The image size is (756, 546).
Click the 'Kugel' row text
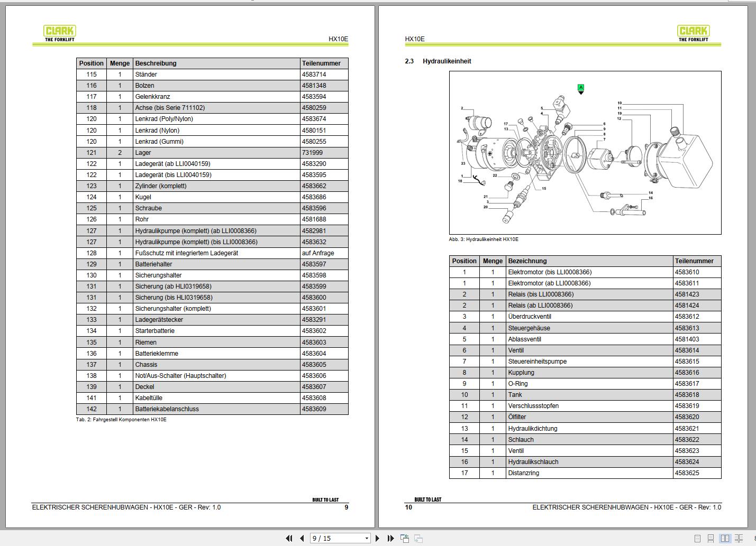click(x=143, y=197)
